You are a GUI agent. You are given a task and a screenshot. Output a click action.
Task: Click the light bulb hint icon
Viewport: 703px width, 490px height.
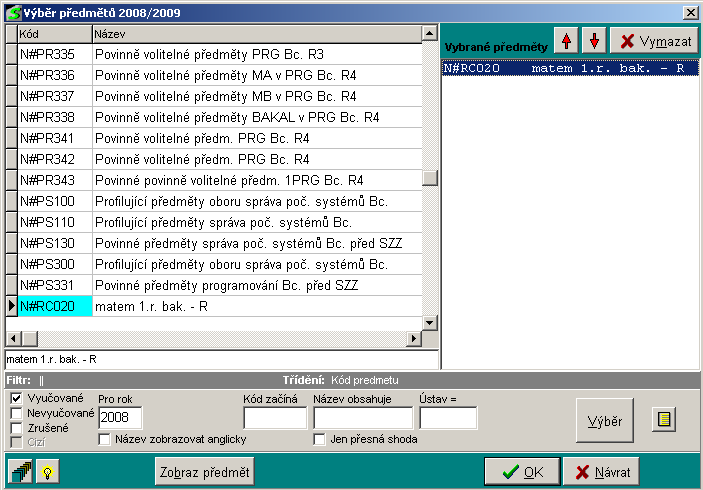tap(48, 472)
